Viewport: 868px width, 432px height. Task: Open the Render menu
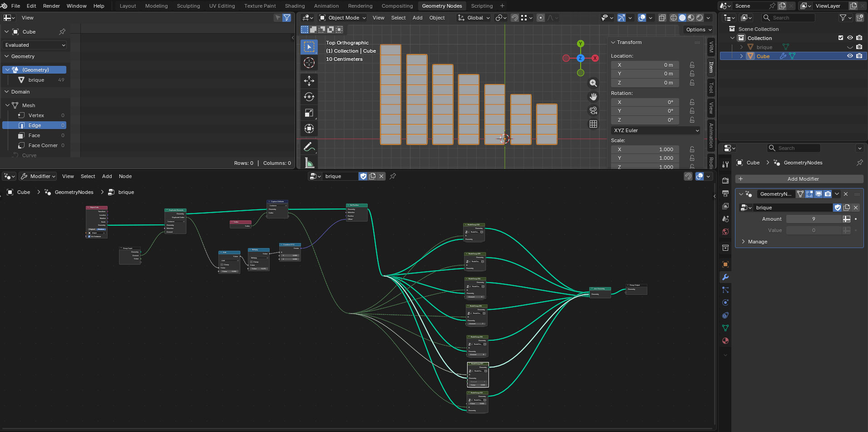click(51, 6)
